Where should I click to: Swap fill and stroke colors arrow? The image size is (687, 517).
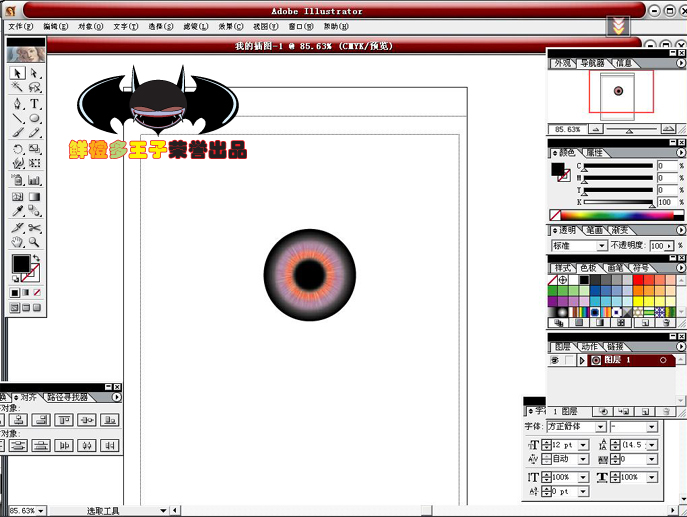36,258
